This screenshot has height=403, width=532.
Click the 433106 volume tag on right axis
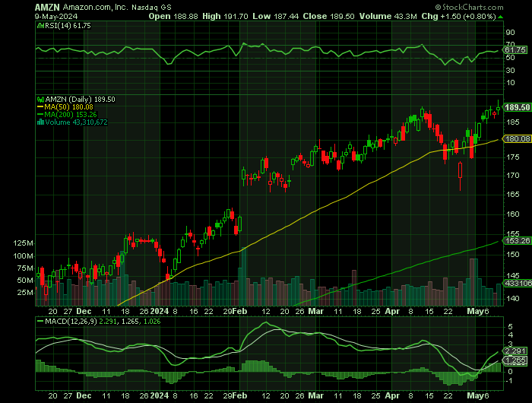point(518,283)
